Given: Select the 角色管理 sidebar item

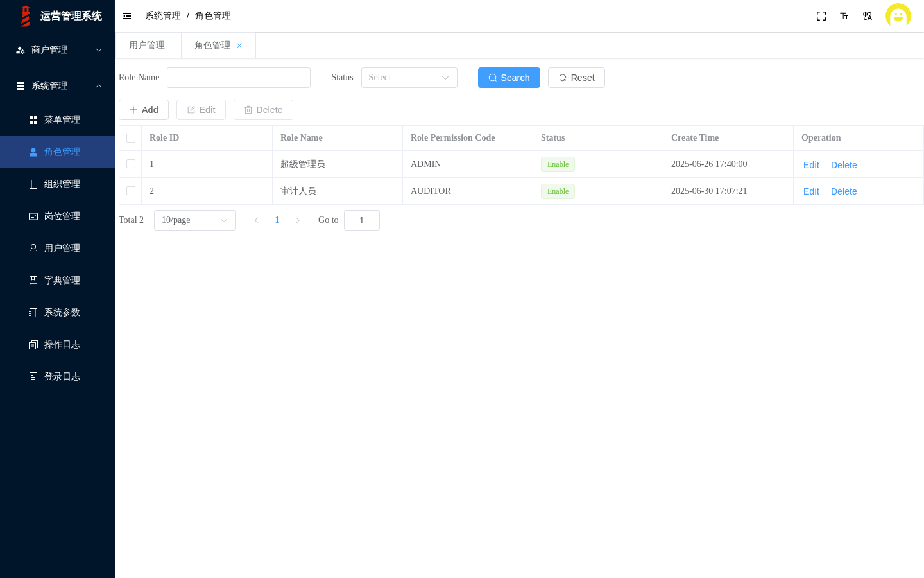Looking at the screenshot, I should (x=58, y=152).
